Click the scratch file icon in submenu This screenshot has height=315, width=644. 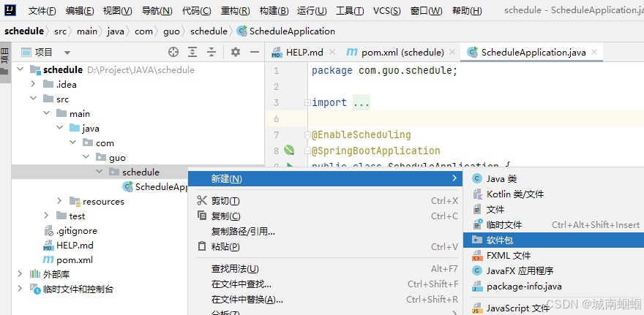tap(478, 224)
